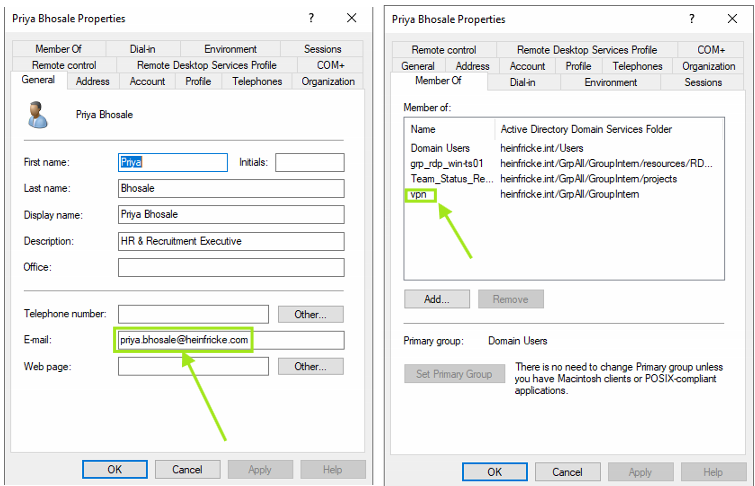Viewport: 755px width, 486px height.
Task: Select the Remote Desktop Services Profile tab on right
Action: [587, 50]
